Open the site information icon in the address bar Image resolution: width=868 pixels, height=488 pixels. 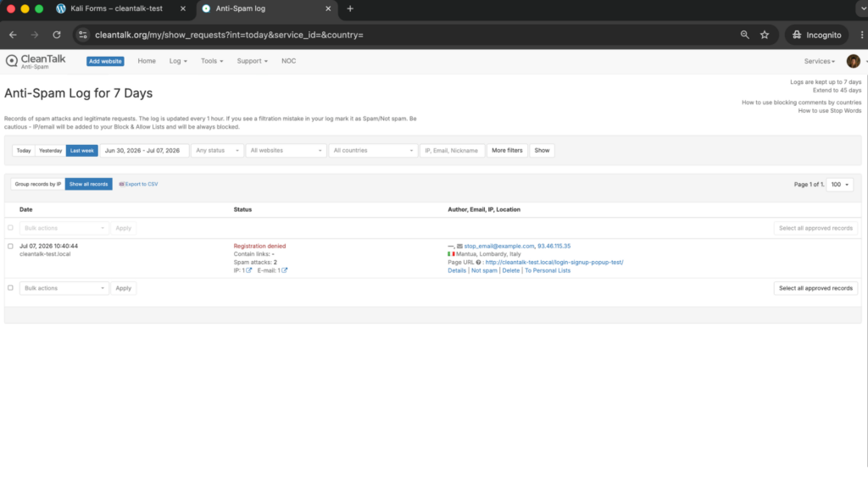[x=82, y=35]
